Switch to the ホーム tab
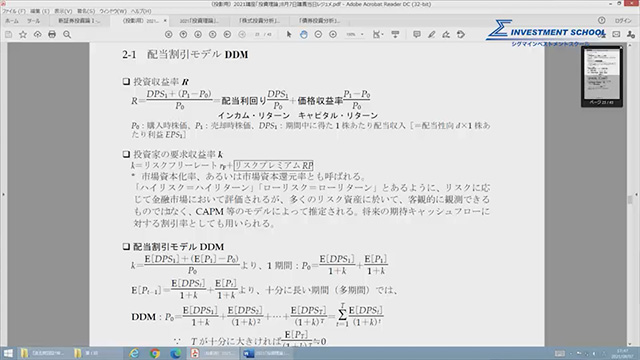640x360 pixels. [x=12, y=21]
